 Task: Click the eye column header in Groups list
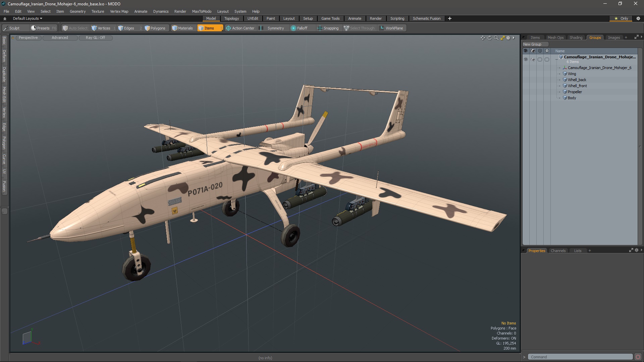pyautogui.click(x=526, y=51)
